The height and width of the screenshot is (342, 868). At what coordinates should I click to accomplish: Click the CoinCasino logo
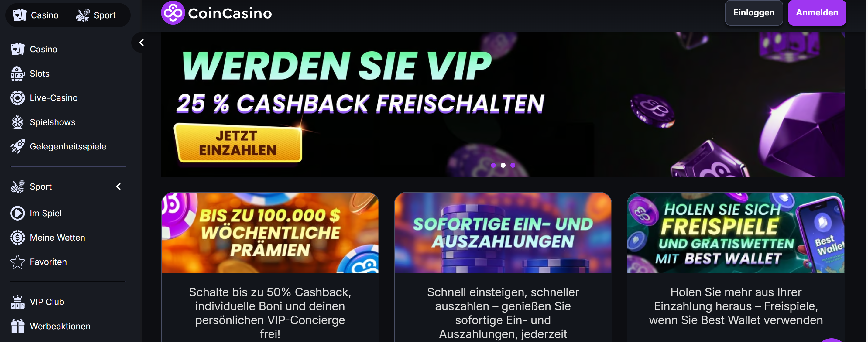pyautogui.click(x=216, y=13)
